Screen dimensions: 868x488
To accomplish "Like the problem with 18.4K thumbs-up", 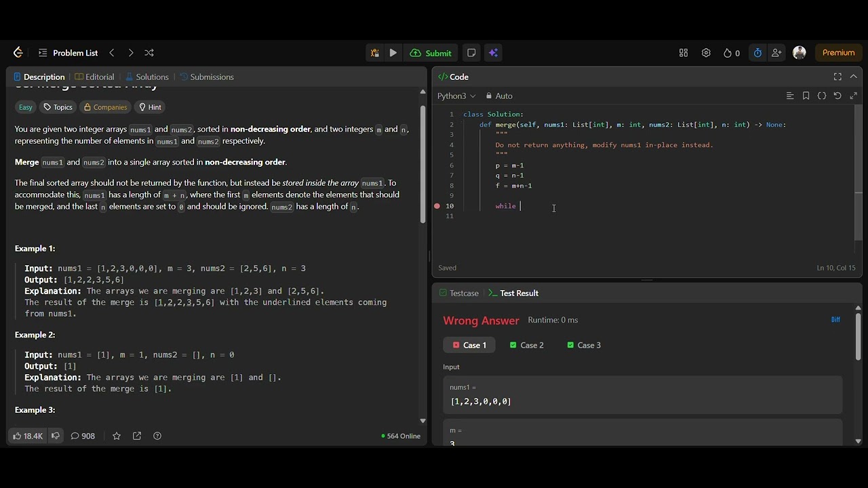I will point(28,436).
